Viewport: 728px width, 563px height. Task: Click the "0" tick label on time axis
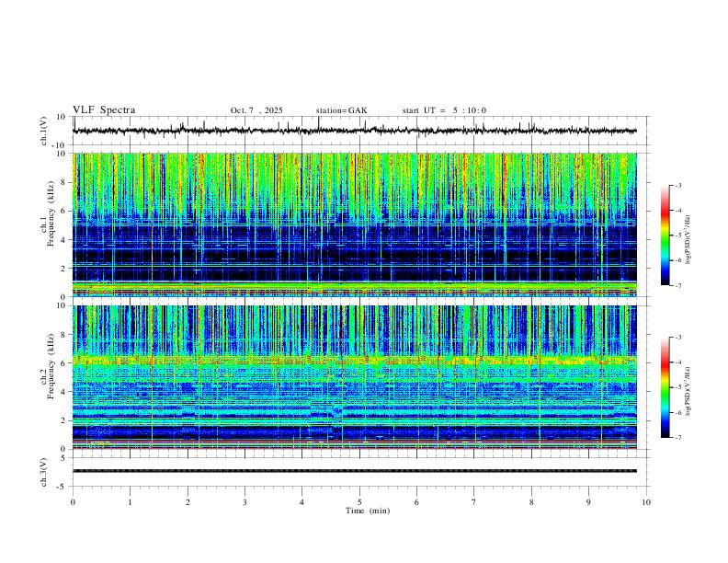pyautogui.click(x=73, y=502)
